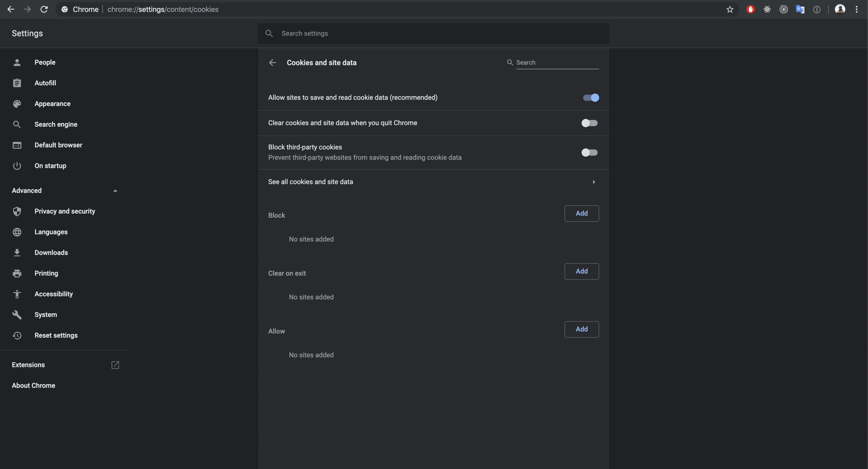Click the browser reload icon

coord(44,9)
